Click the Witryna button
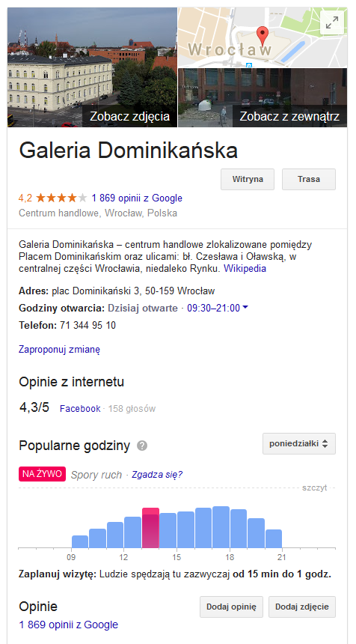The image size is (356, 644). click(x=248, y=179)
